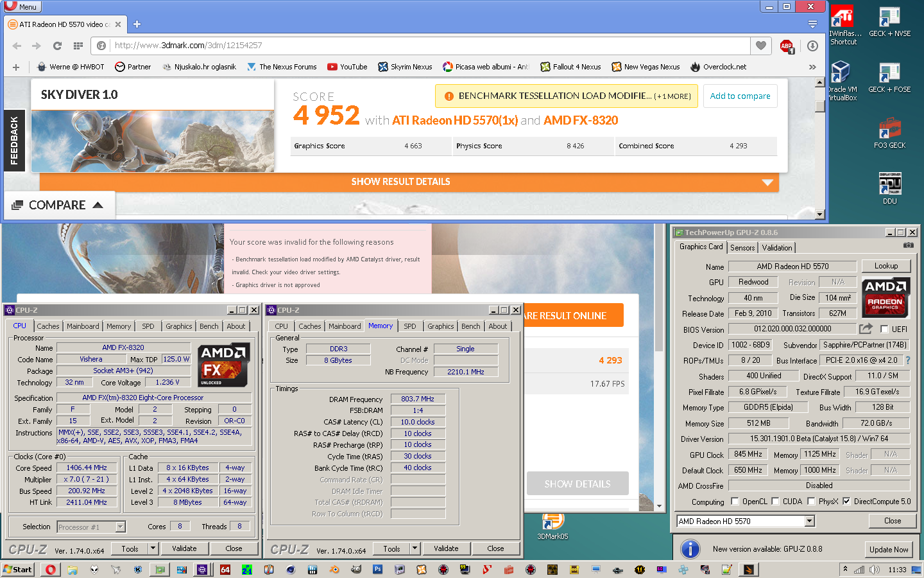Expand the COMPARE panel

coord(58,205)
